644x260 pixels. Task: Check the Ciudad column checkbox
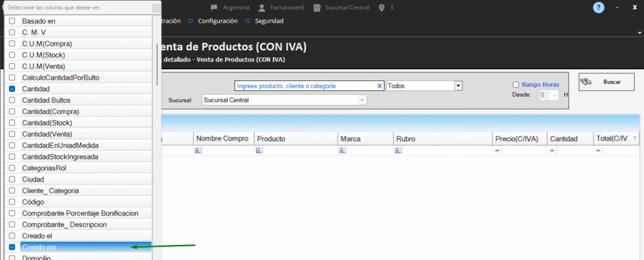coord(12,180)
